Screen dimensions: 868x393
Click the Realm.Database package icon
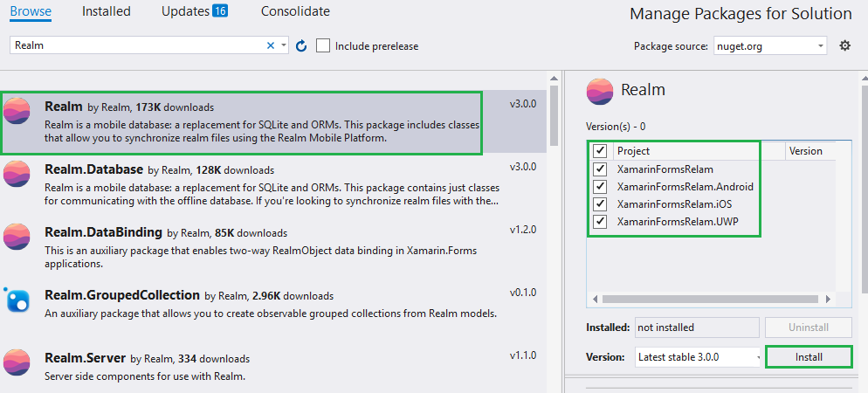pos(17,174)
